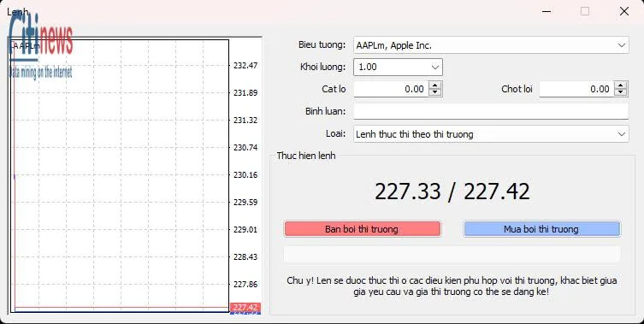This screenshot has height=324, width=644.
Task: Click the 227.33 / 227.42 price quote
Action: 452,191
